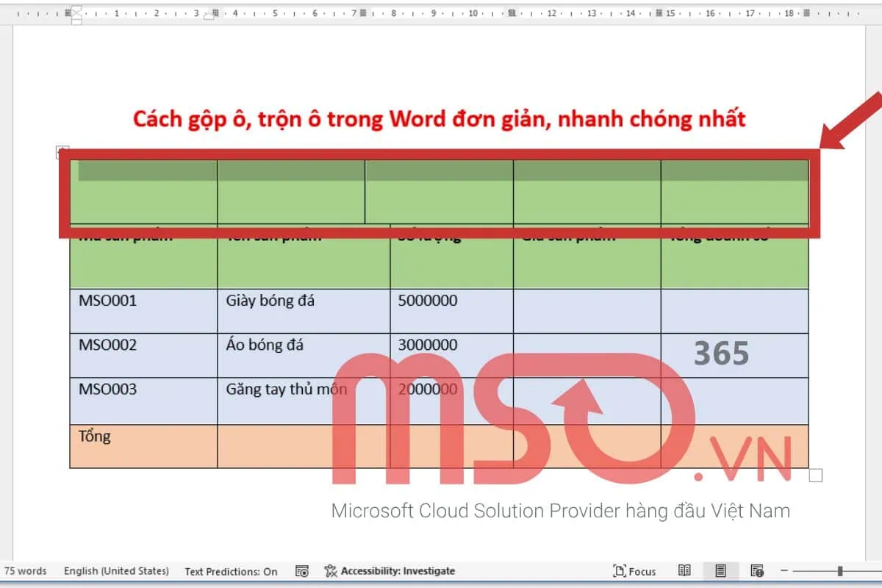This screenshot has height=588, width=882.
Task: Open word count via the 75 words indicator
Action: tap(26, 571)
